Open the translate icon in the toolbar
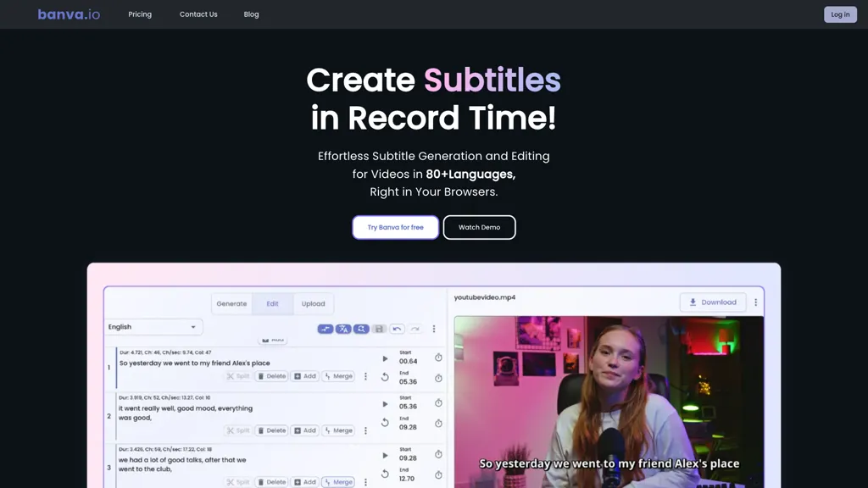The width and height of the screenshot is (868, 488). tap(342, 328)
